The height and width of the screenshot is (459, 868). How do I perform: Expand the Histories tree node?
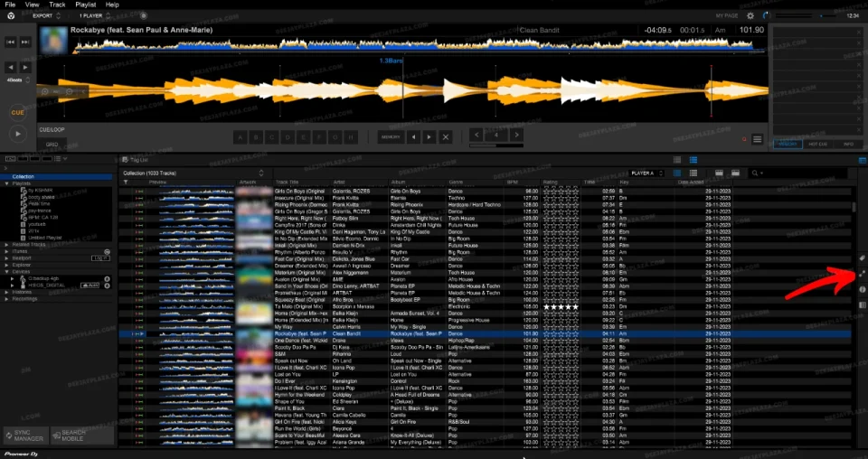click(x=6, y=292)
